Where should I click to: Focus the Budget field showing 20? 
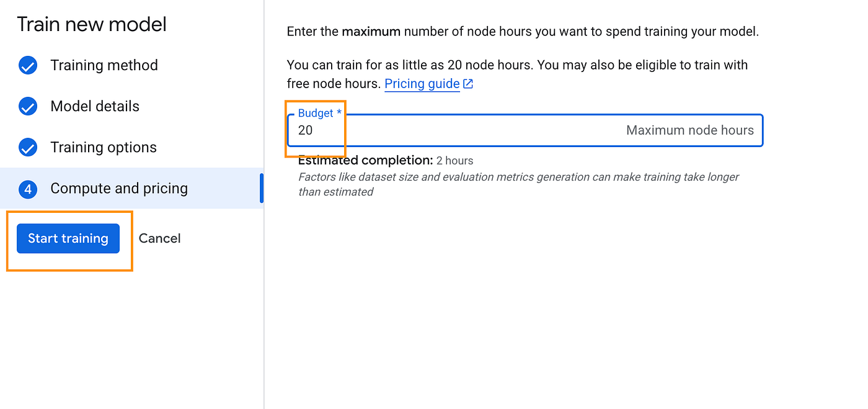coord(525,130)
